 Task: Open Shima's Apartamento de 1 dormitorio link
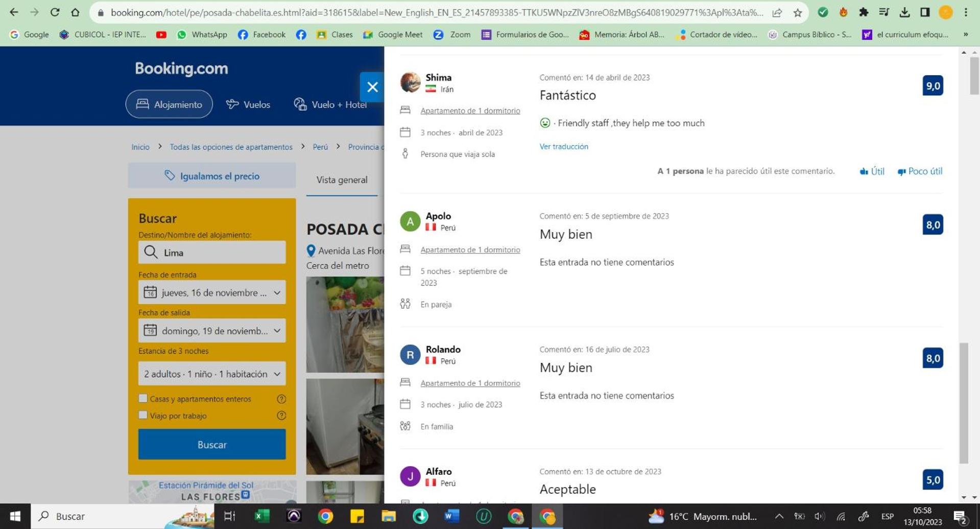tap(470, 110)
